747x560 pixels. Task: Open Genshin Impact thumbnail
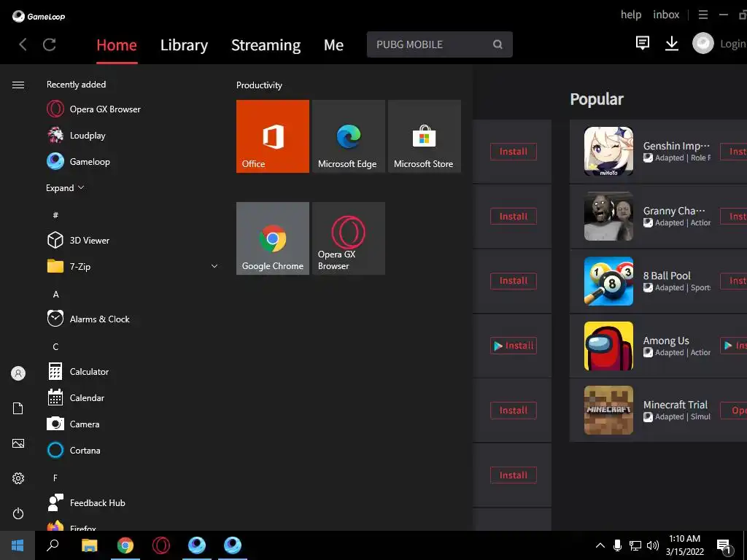pyautogui.click(x=609, y=152)
